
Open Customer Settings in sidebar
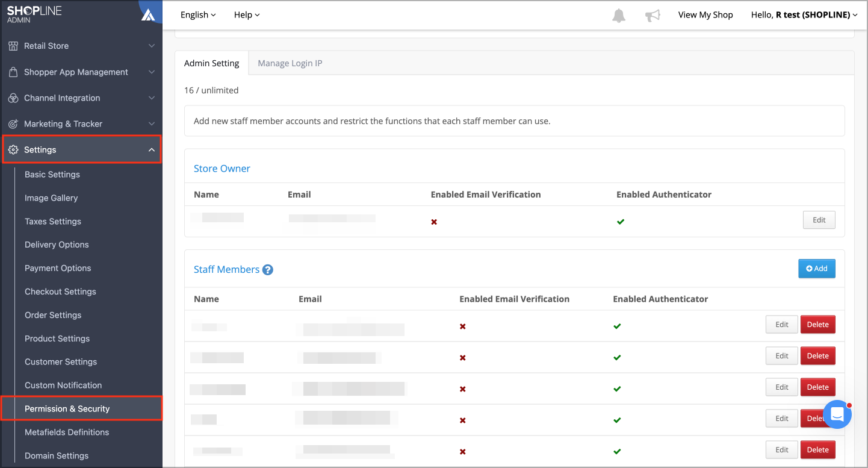coord(61,362)
